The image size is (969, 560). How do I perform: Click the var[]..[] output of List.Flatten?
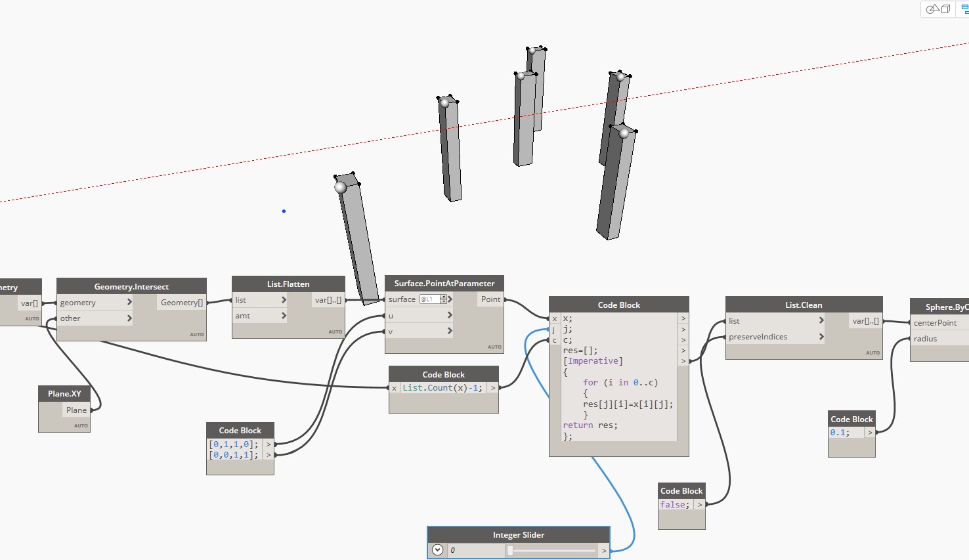(x=328, y=299)
